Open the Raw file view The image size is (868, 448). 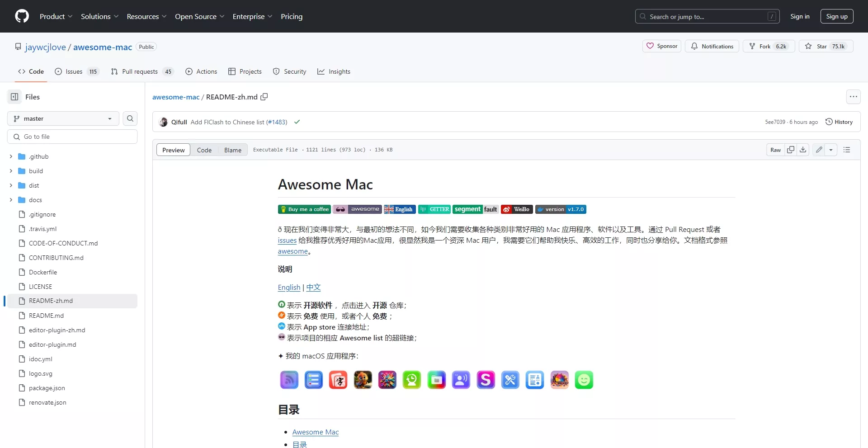(x=775, y=150)
